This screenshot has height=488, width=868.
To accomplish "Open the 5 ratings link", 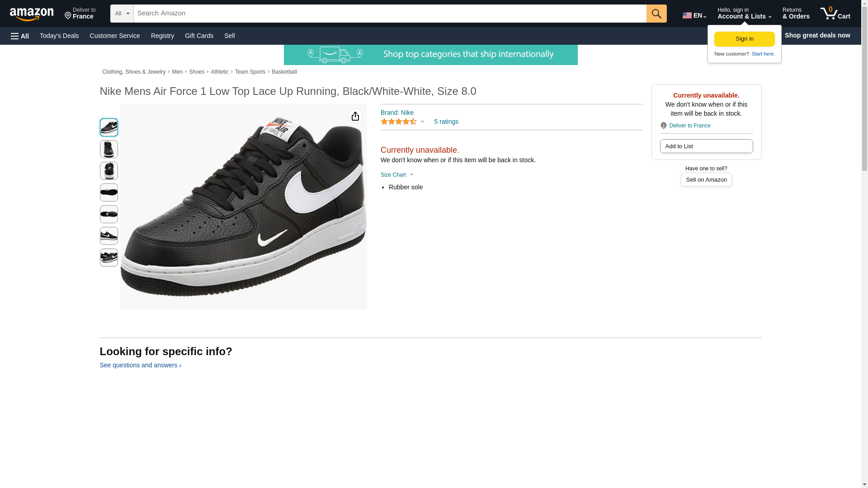I will pyautogui.click(x=446, y=122).
